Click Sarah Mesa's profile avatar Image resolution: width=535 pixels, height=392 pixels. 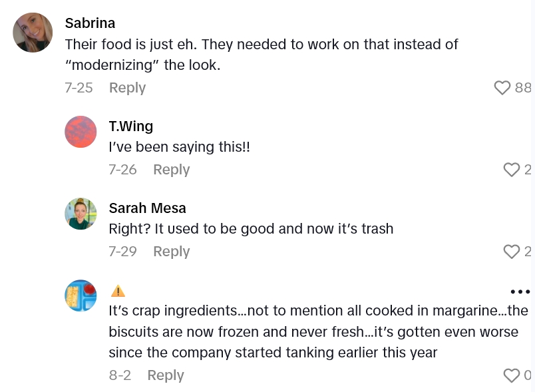(x=81, y=214)
